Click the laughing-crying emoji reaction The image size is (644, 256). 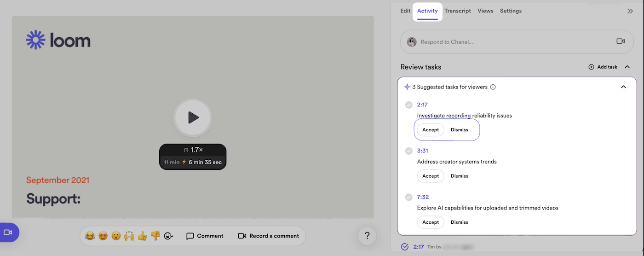[90, 236]
